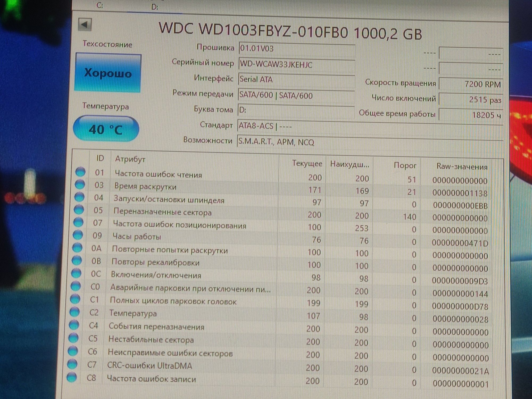Select row Частота ошибок позиционирования

pyautogui.click(x=281, y=226)
